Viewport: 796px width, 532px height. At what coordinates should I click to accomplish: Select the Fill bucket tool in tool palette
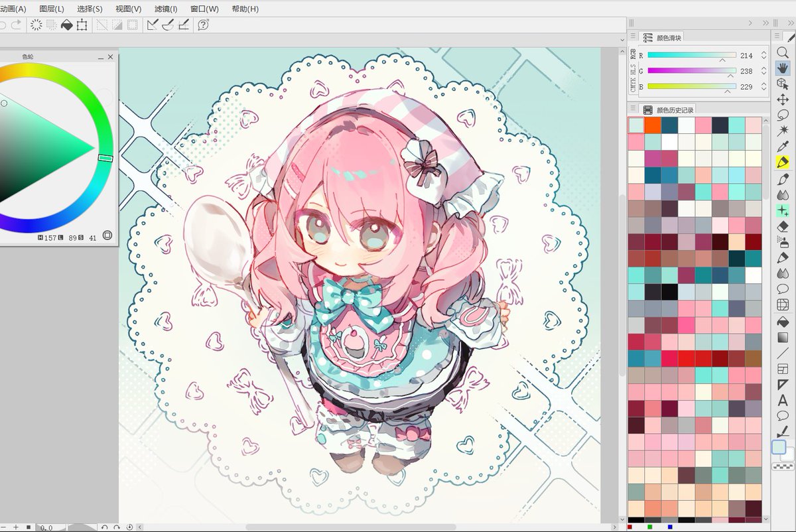tap(783, 321)
